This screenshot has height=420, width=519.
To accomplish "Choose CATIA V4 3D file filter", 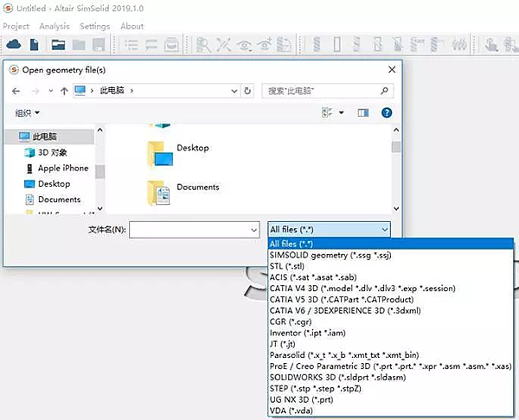I will click(391, 289).
